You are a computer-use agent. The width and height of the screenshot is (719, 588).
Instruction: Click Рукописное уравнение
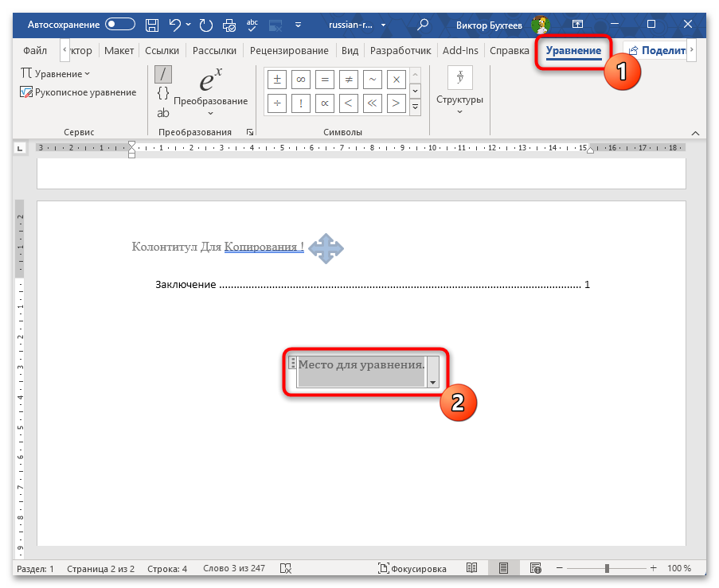pos(78,92)
